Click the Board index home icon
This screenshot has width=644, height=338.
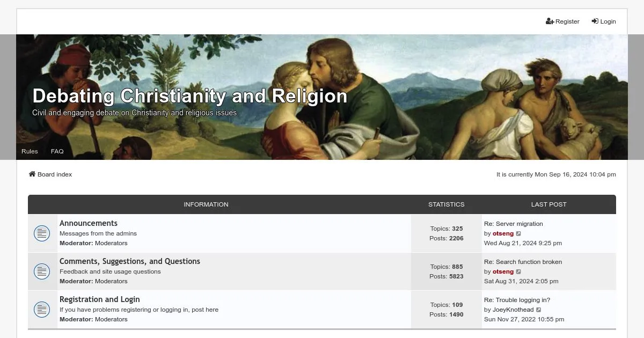click(32, 174)
